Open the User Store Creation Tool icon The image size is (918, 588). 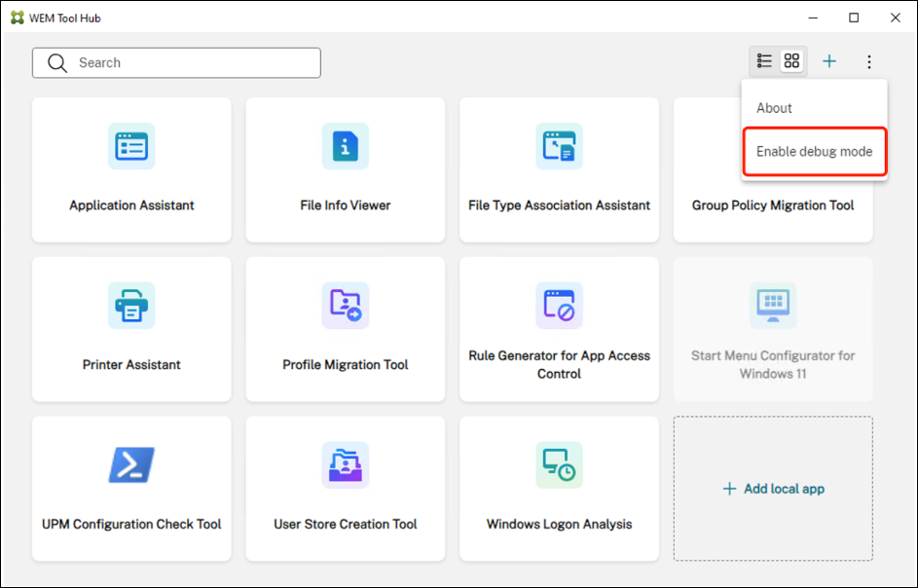pyautogui.click(x=346, y=464)
